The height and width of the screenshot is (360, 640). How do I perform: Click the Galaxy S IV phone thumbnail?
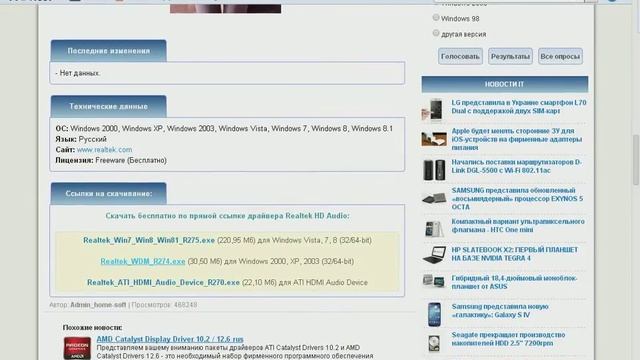434,314
